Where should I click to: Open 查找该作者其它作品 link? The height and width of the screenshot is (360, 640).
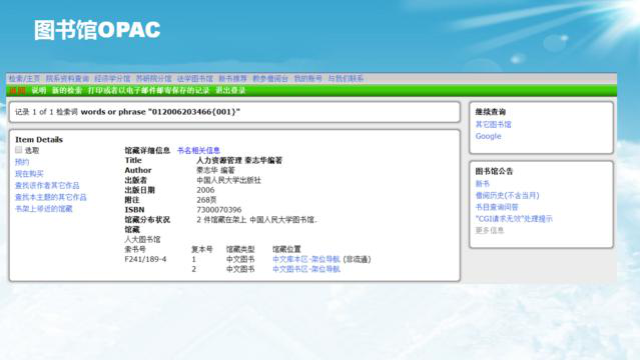(47, 186)
